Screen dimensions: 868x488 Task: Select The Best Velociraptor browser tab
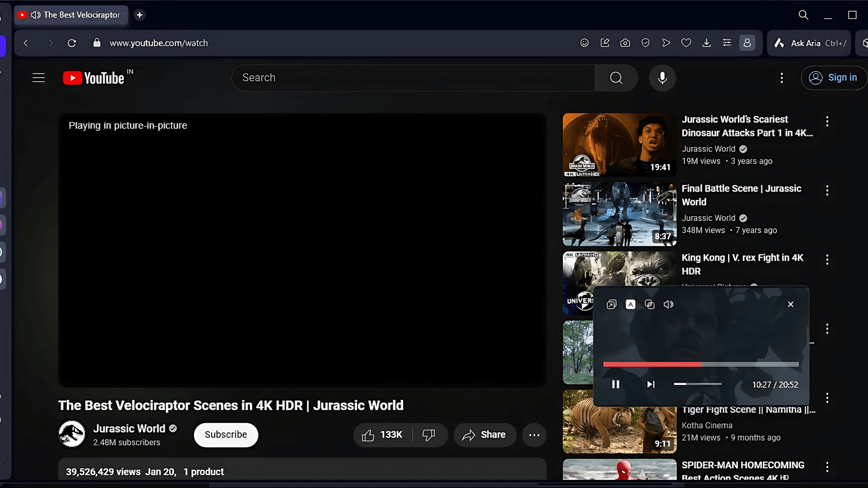(x=72, y=15)
